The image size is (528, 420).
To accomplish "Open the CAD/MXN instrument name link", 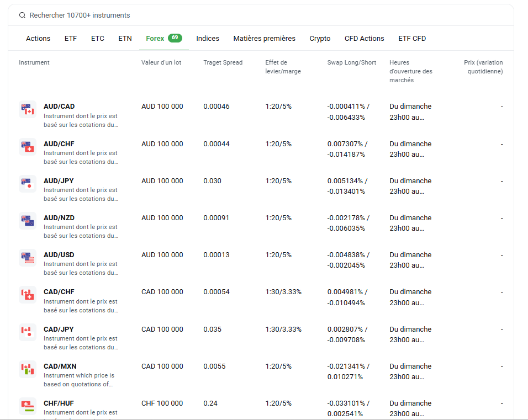I will tap(60, 366).
